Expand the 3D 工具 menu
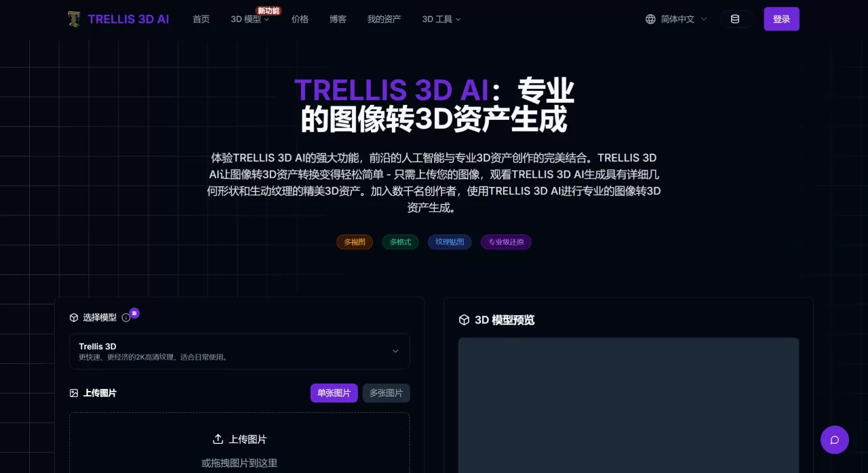 (441, 19)
